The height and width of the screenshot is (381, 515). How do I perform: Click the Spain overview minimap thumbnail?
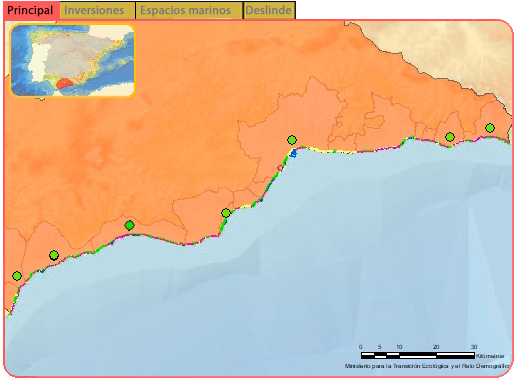click(73, 60)
